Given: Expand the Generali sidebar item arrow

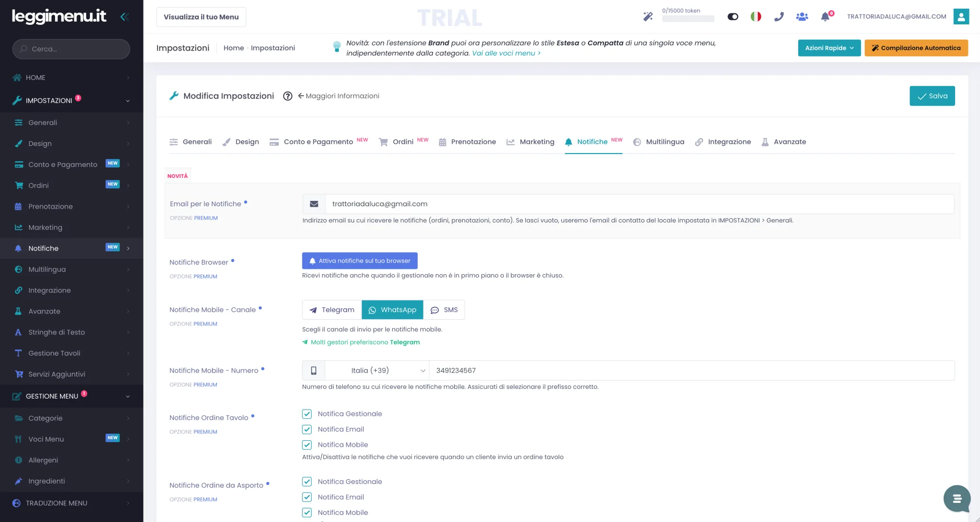Looking at the screenshot, I should click(128, 122).
